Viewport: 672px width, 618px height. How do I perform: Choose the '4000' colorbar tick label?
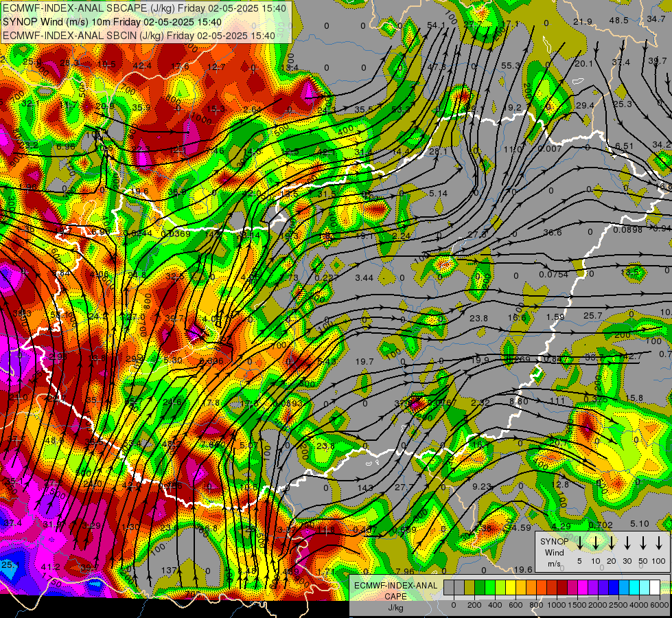tap(639, 605)
